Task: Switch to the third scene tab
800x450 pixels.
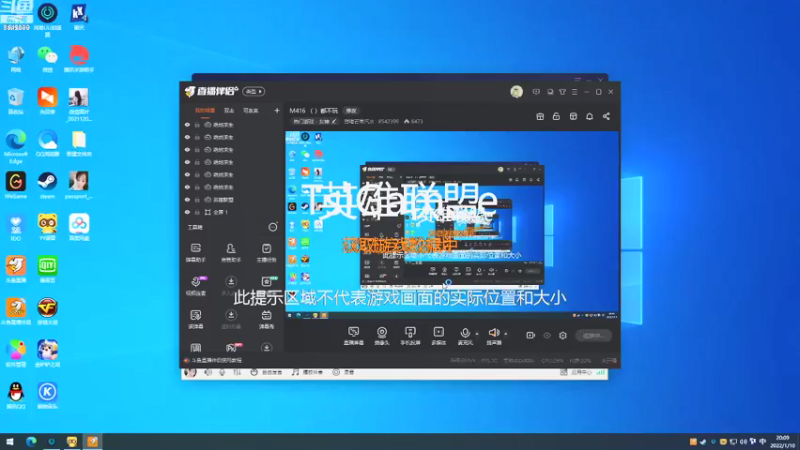Action: (x=251, y=111)
